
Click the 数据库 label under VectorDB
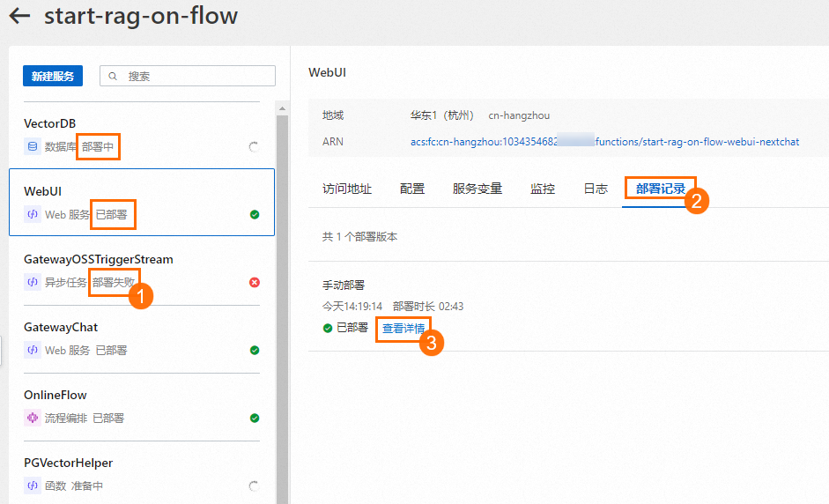pyautogui.click(x=60, y=146)
